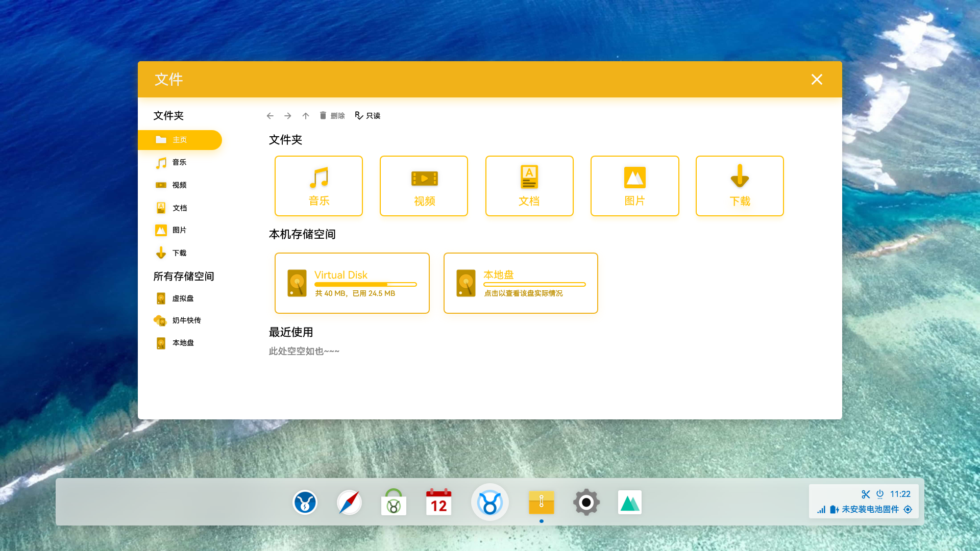
Task: Open the Video folder tile
Action: (x=424, y=186)
